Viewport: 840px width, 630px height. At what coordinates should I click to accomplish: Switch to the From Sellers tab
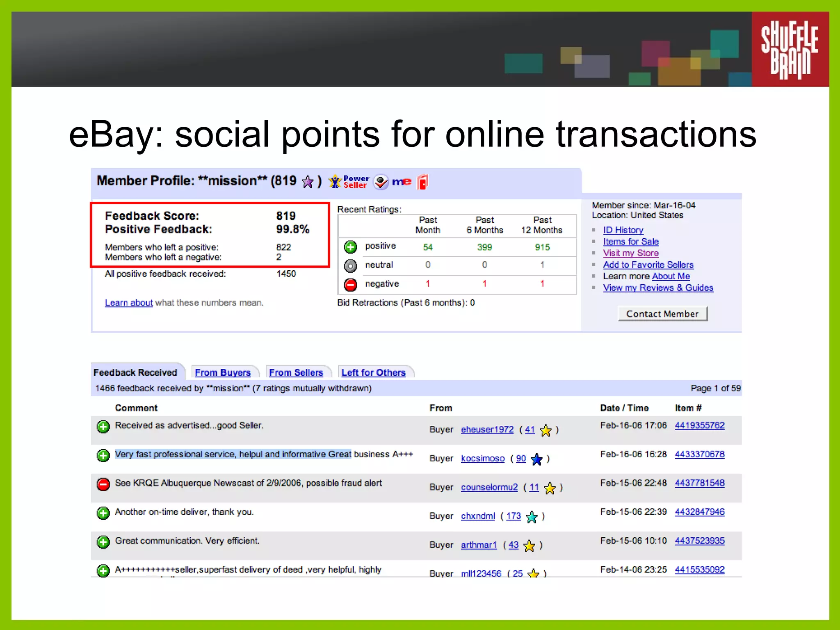point(296,372)
